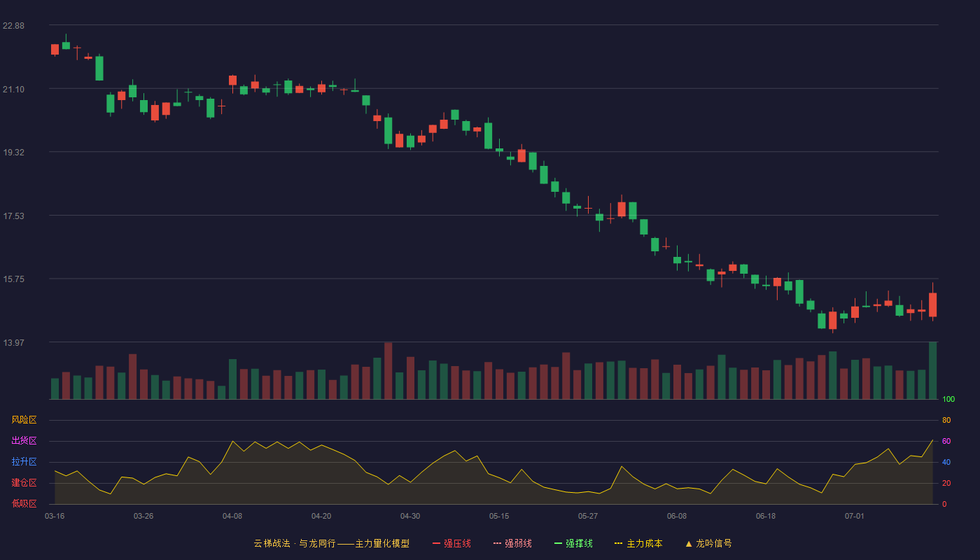Select the 05-15 date axis label
Screen dimensions: 980x560
[499, 516]
